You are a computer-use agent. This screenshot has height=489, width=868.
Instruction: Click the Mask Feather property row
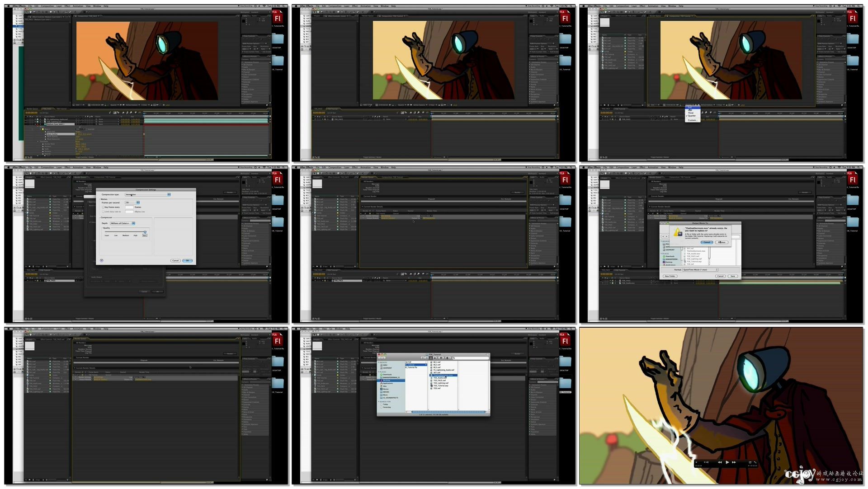coord(61,134)
